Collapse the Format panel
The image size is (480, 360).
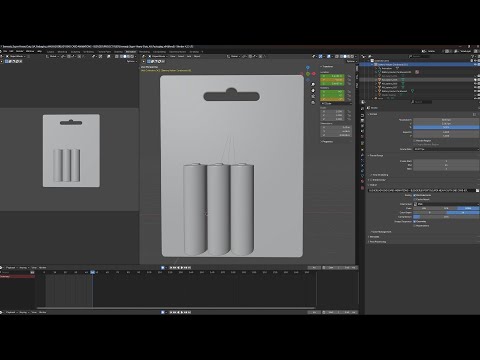[x=374, y=114]
